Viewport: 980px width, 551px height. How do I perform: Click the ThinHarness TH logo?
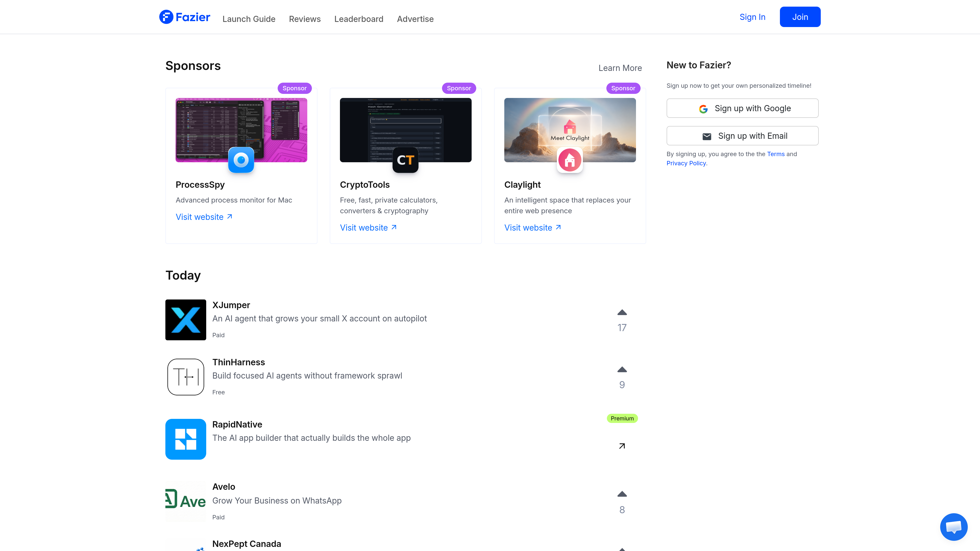pyautogui.click(x=186, y=377)
